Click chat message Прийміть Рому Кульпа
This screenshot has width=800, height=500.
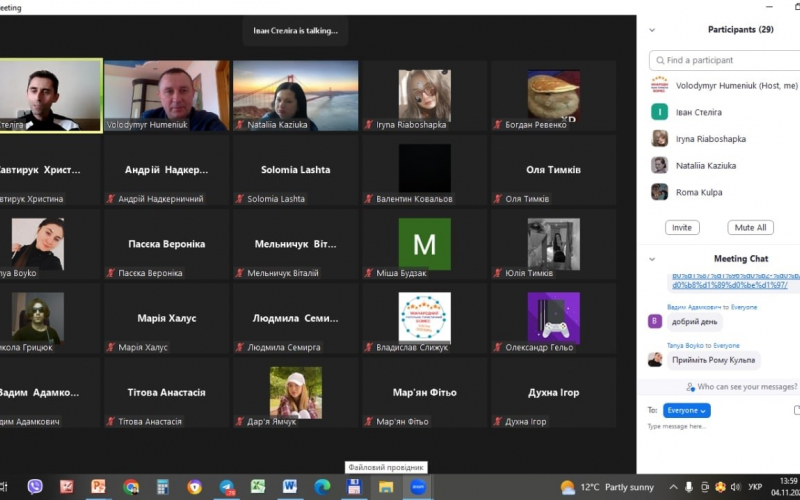pyautogui.click(x=713, y=360)
